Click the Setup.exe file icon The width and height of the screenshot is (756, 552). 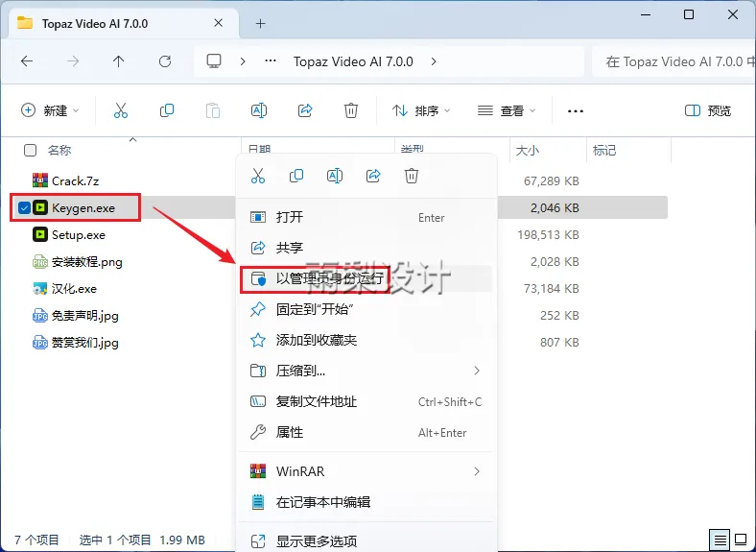click(40, 234)
